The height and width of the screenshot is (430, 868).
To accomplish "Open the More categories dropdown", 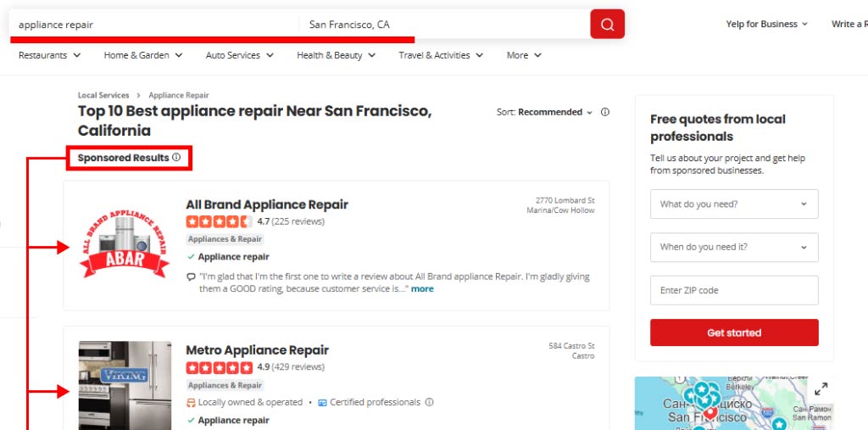I will (524, 55).
